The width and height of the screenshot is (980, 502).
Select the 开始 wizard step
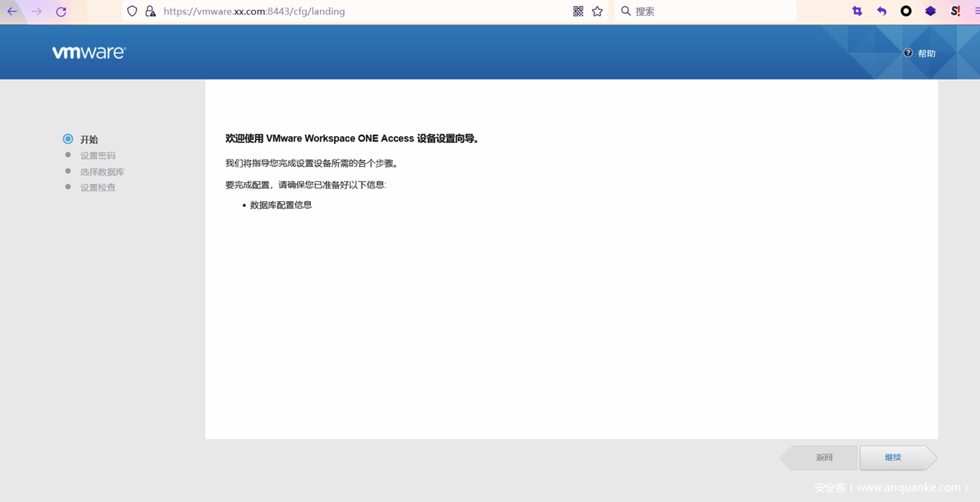[x=89, y=139]
